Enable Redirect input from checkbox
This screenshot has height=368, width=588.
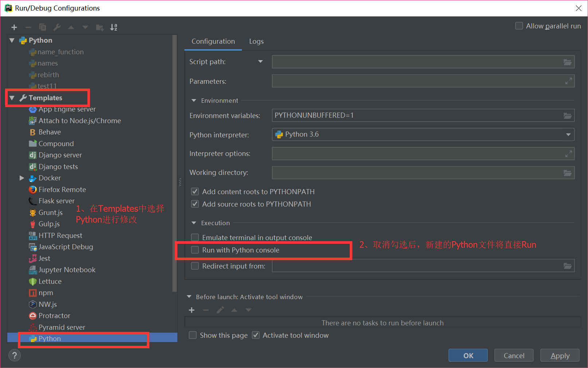tap(195, 266)
